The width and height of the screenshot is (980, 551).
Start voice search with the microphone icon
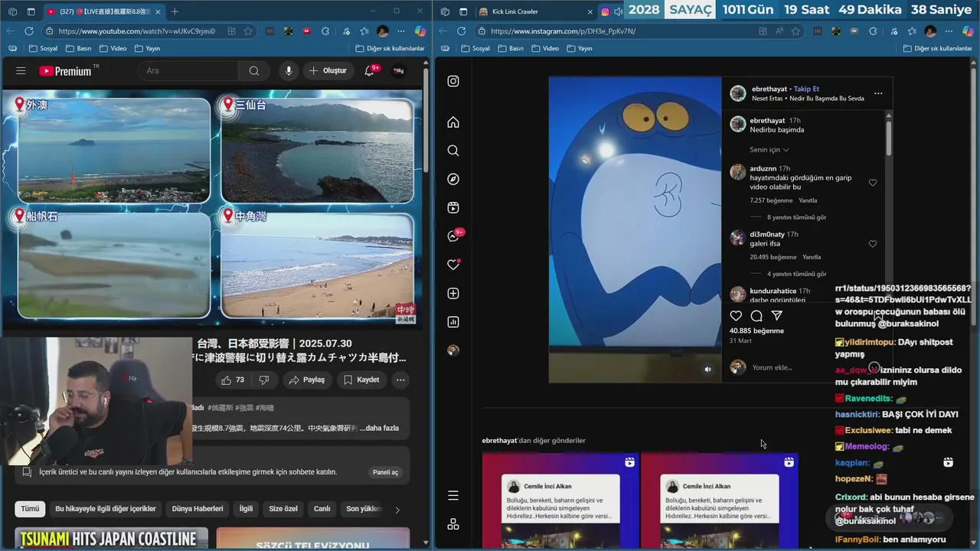click(289, 70)
